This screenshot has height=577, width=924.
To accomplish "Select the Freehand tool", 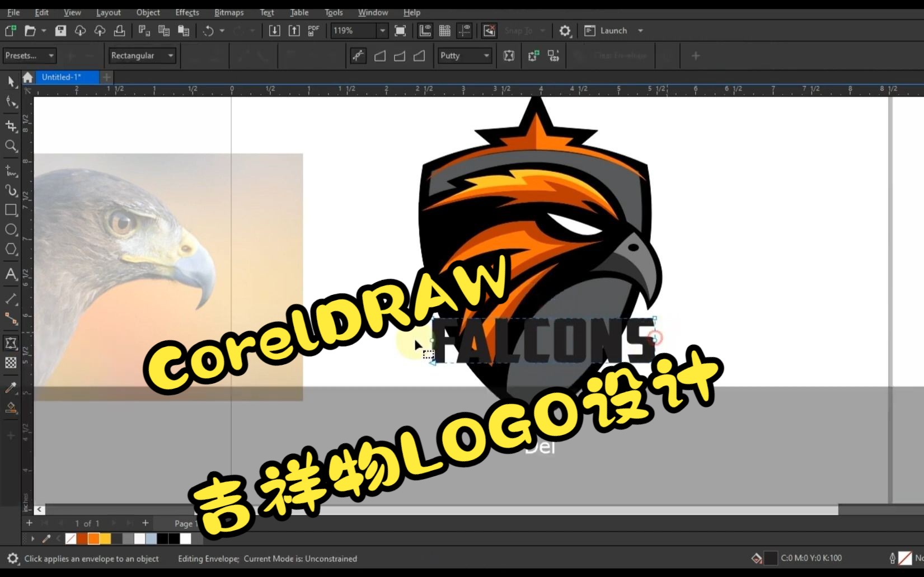I will click(11, 170).
